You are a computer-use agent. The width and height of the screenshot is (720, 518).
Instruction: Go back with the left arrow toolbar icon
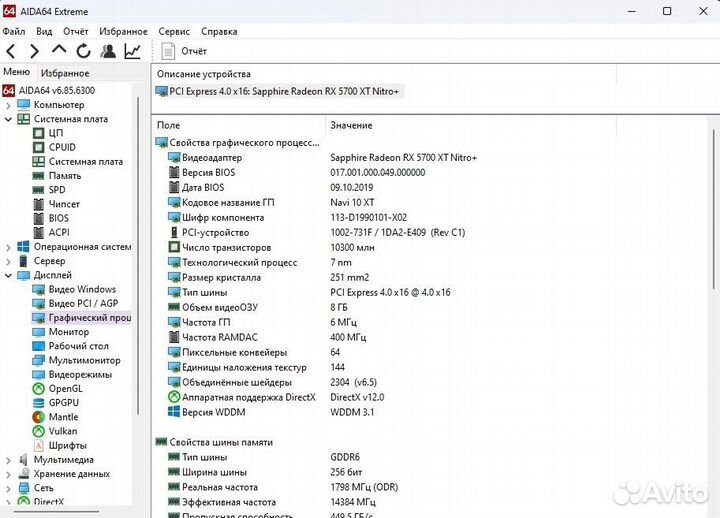(x=11, y=51)
